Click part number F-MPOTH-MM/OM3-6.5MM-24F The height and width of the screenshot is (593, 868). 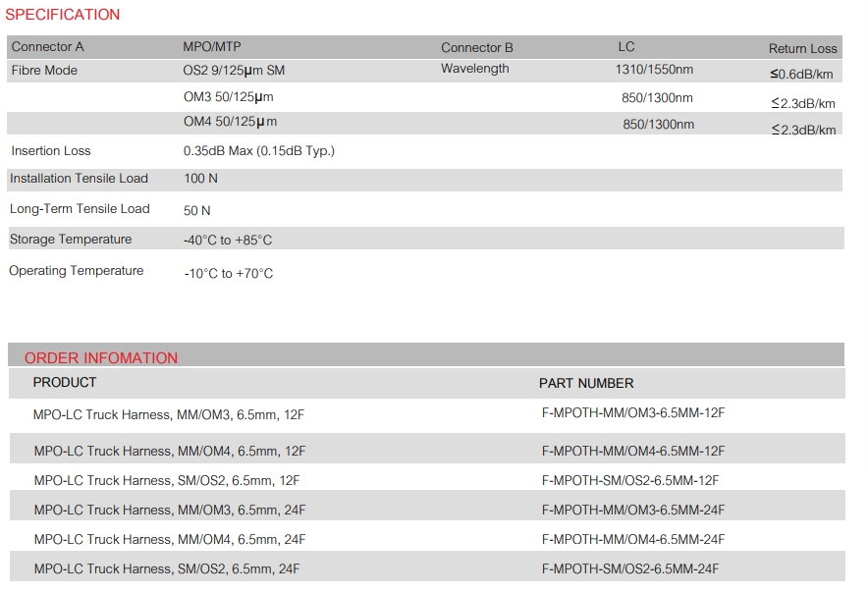point(632,510)
